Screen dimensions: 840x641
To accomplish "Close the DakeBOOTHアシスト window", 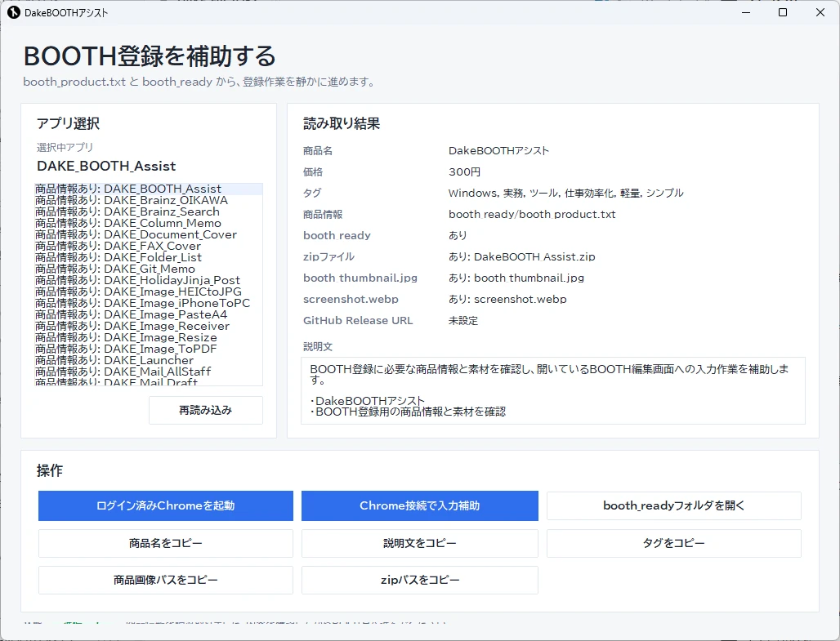I will pos(820,12).
